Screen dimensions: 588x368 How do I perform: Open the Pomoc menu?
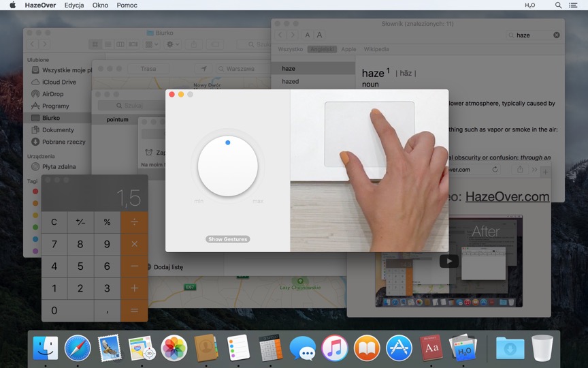(127, 5)
